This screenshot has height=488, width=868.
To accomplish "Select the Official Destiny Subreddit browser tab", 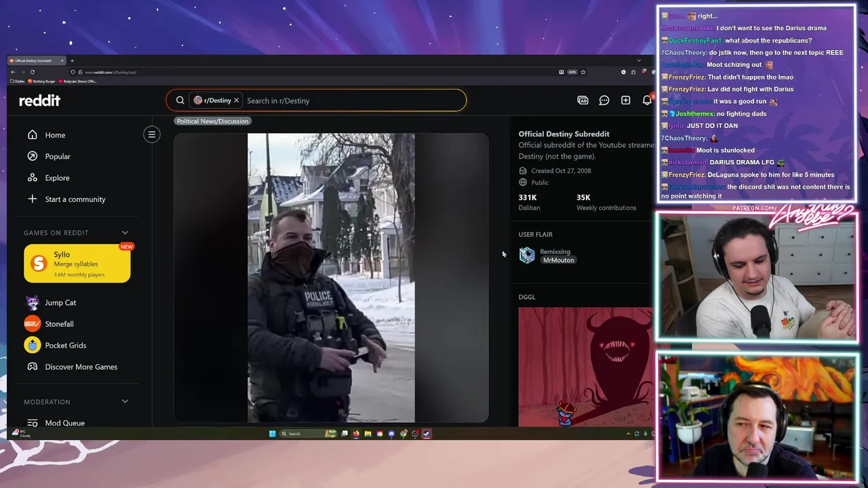I will [37, 61].
